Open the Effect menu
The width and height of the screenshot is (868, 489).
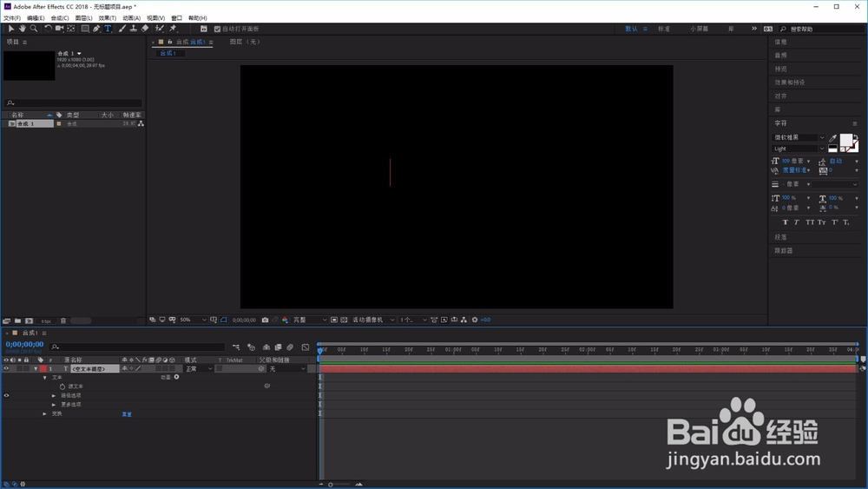(x=108, y=17)
